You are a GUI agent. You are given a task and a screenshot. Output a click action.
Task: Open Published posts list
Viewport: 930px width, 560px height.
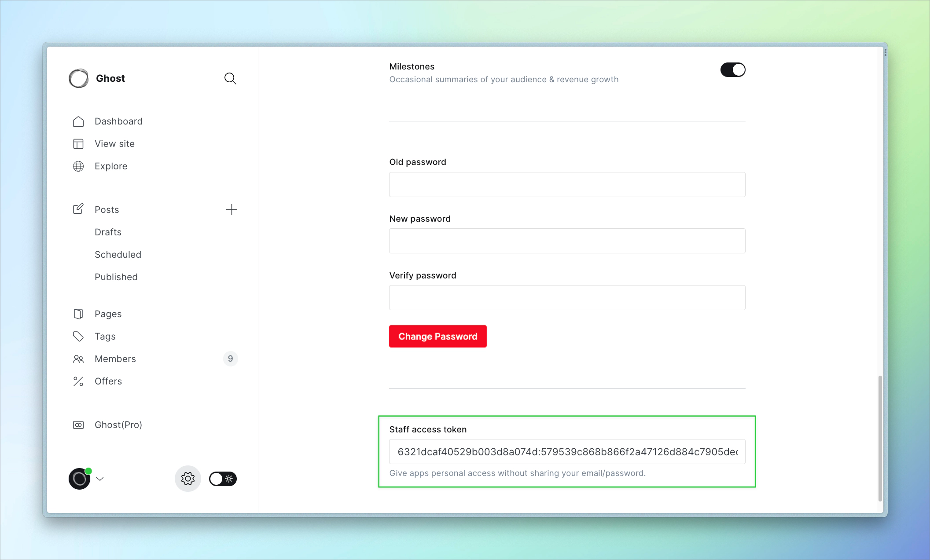pos(116,277)
